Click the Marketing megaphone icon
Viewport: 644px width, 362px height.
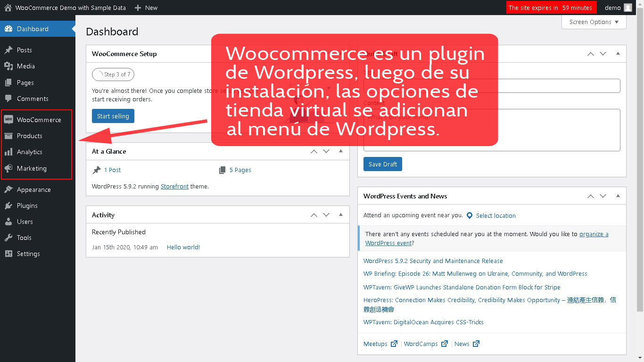pos(8,168)
